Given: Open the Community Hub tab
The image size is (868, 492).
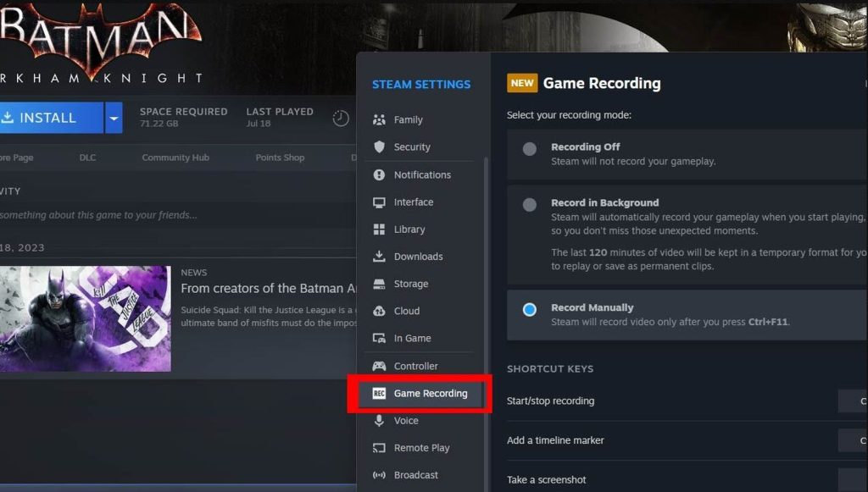Looking at the screenshot, I should point(175,158).
